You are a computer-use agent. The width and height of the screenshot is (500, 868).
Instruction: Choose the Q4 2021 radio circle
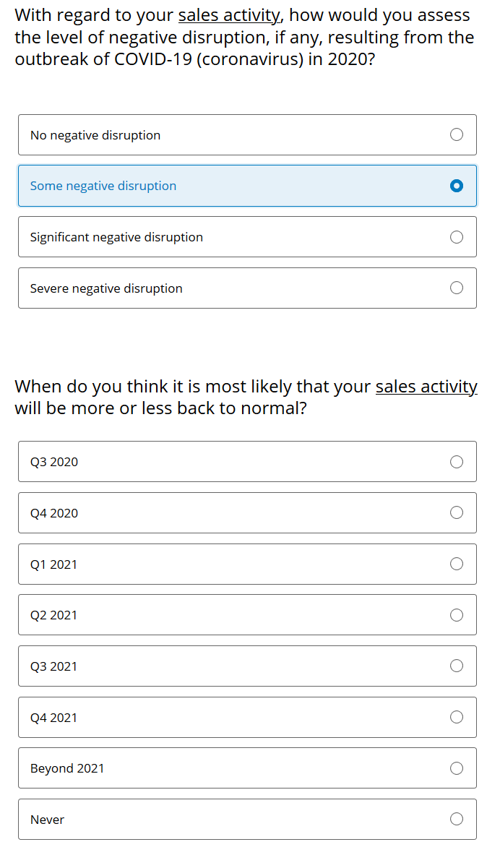tap(457, 717)
